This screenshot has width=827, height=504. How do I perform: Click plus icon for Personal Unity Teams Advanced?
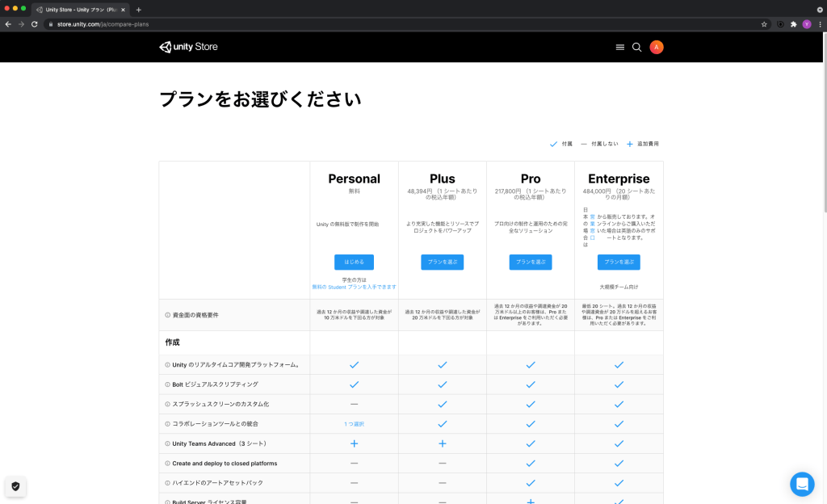(354, 444)
